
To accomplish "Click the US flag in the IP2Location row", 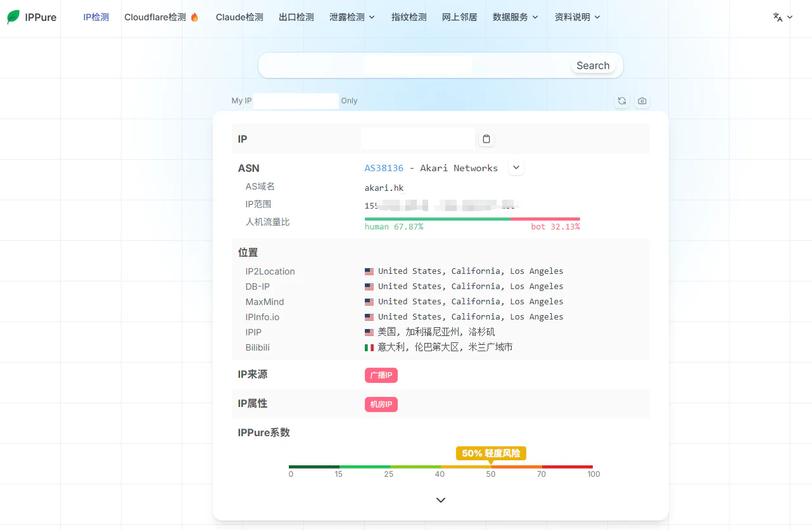I will (369, 271).
